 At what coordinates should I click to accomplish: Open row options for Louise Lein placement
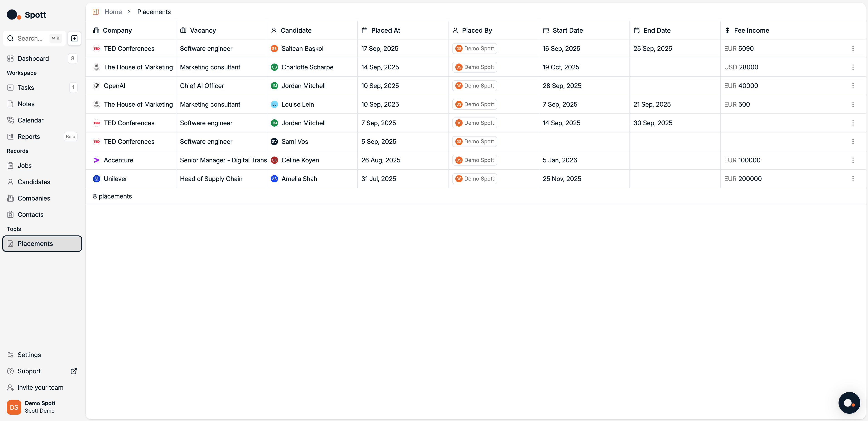click(853, 105)
